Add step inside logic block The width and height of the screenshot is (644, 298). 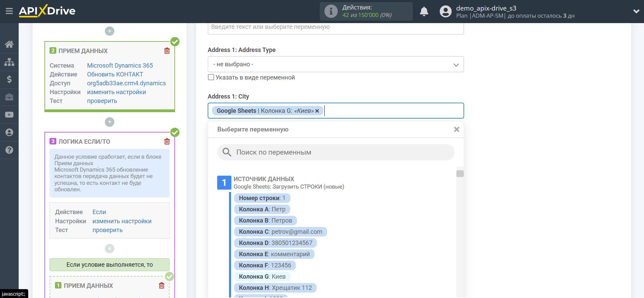110,248
